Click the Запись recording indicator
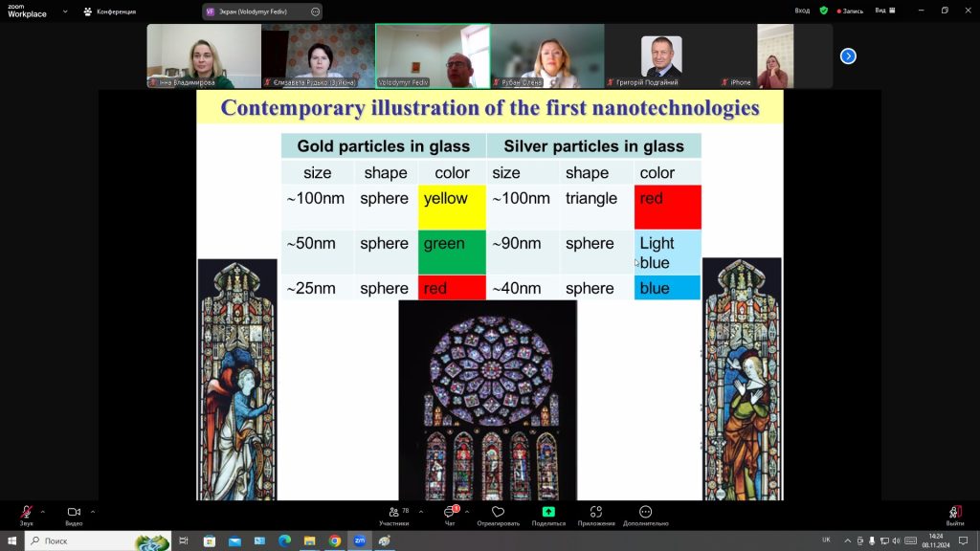The height and width of the screenshot is (551, 980). (850, 11)
